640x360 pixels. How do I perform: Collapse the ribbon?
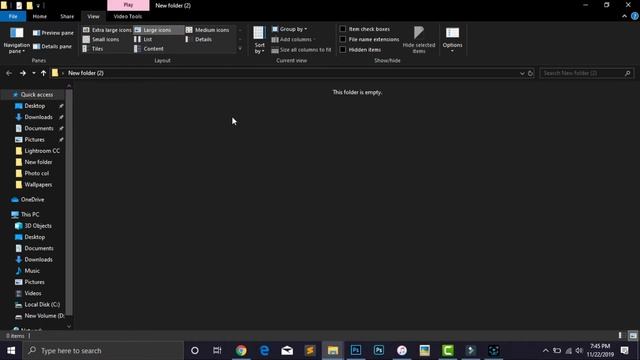tap(624, 16)
